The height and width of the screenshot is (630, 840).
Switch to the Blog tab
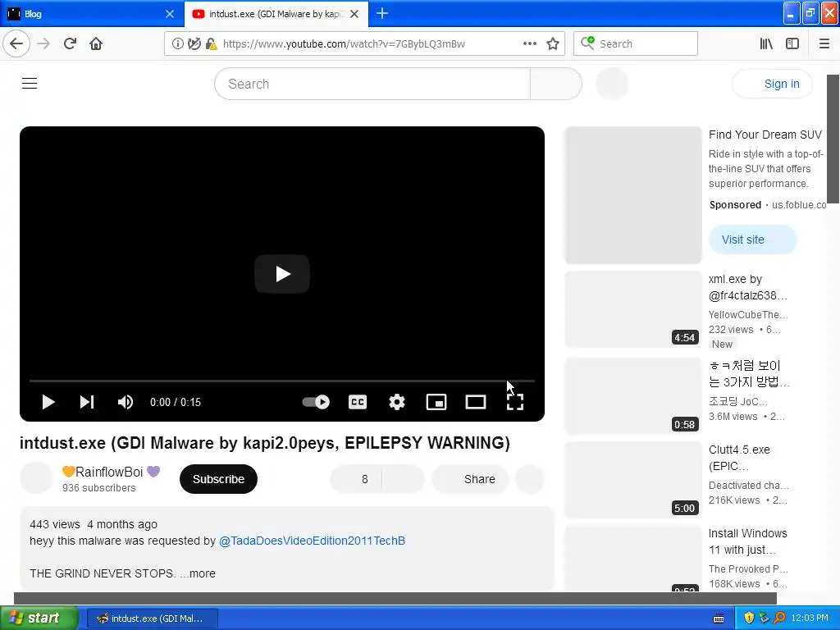point(92,13)
